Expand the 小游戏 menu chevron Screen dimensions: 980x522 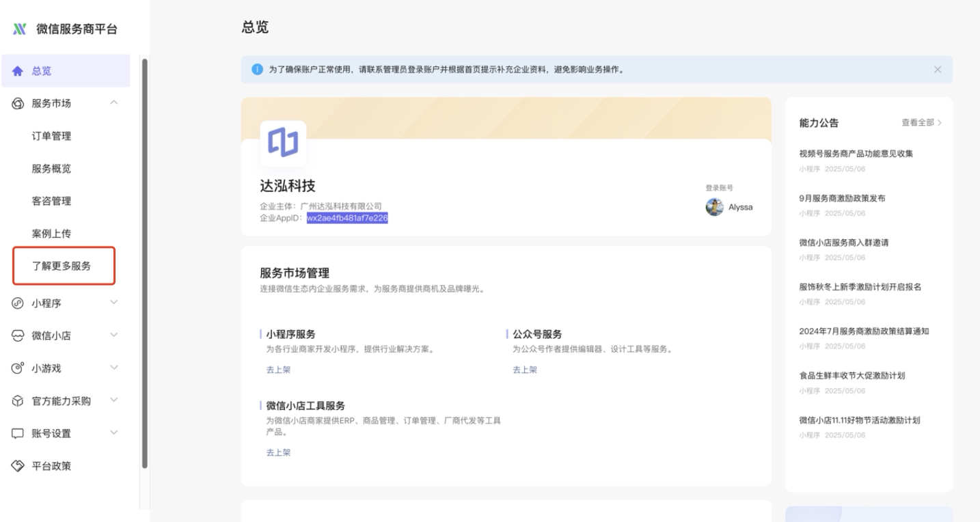[x=114, y=368]
